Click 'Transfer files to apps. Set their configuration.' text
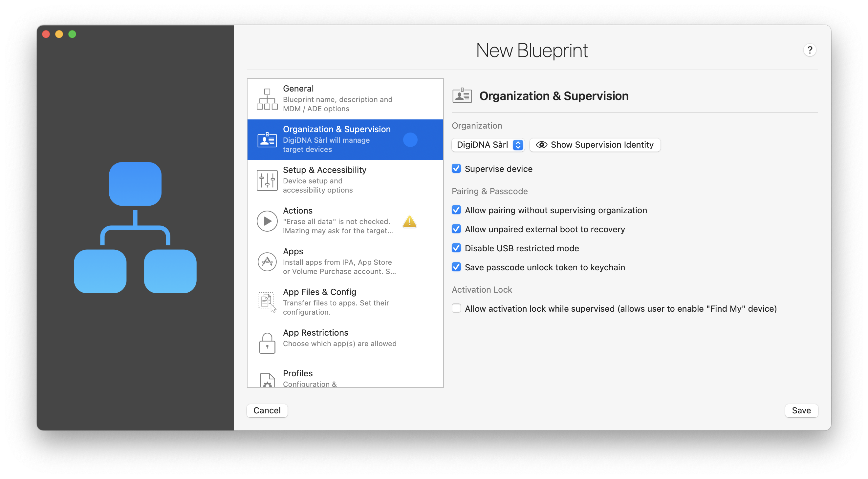The image size is (868, 479). 336,307
